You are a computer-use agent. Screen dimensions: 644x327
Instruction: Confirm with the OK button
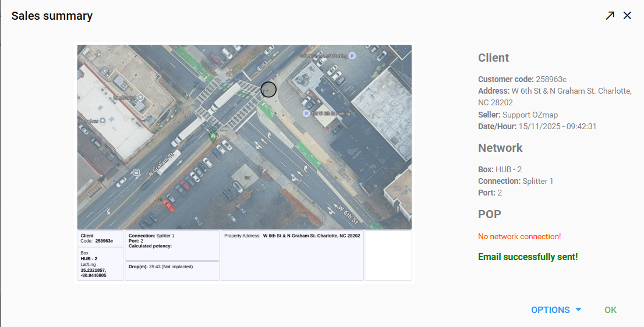coord(610,310)
